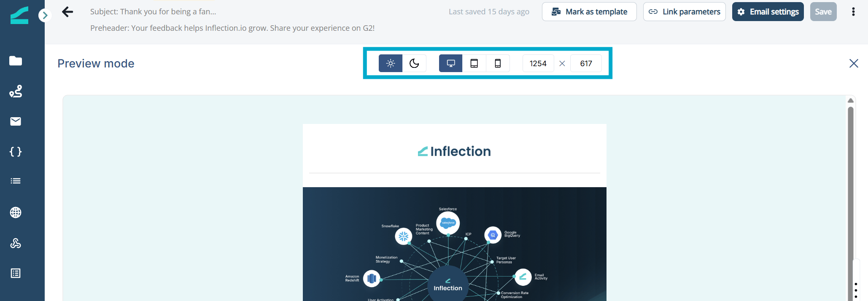This screenshot has height=301, width=868.
Task: Click the Snowflake icon in the diagram
Action: (404, 236)
